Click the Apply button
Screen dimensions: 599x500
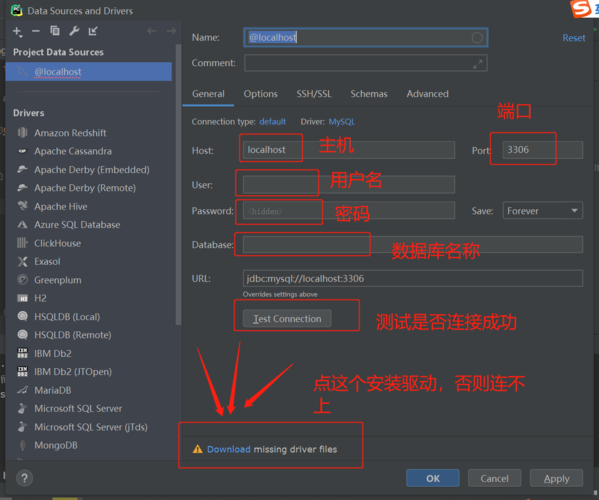pyautogui.click(x=556, y=479)
